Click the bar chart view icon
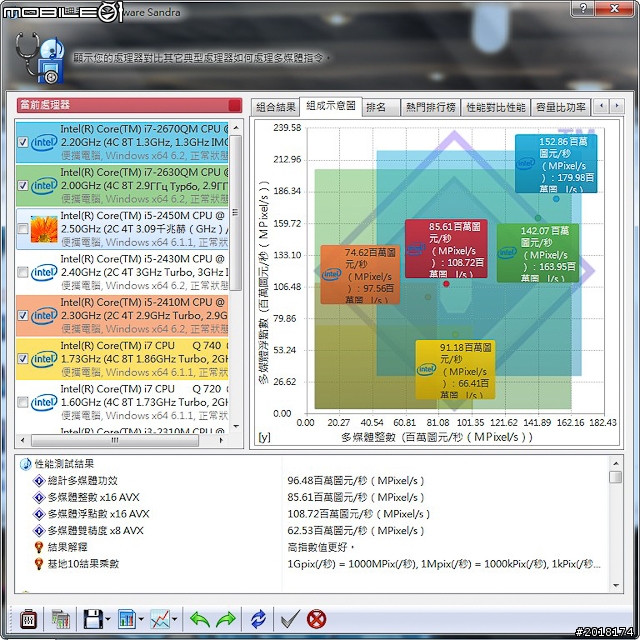 pyautogui.click(x=127, y=619)
